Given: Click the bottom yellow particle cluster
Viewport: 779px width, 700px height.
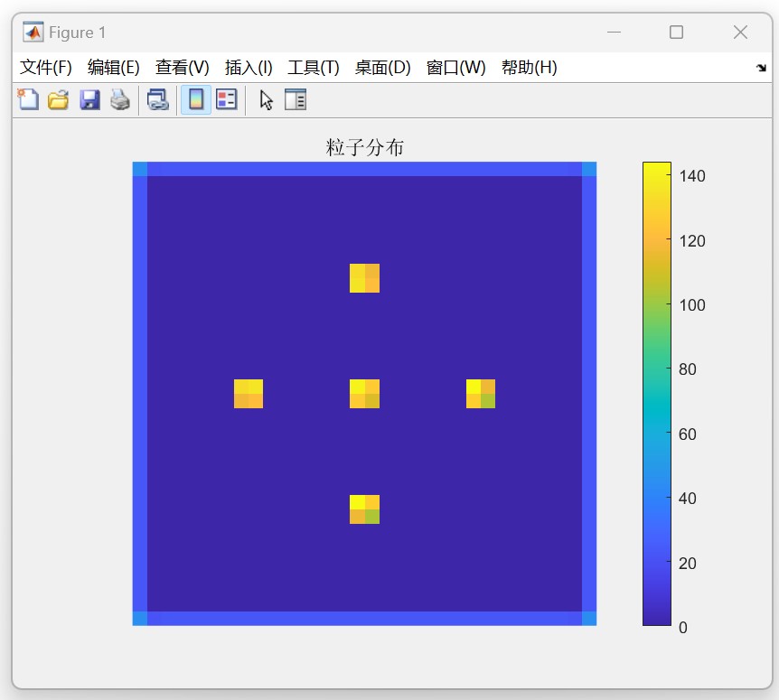Looking at the screenshot, I should pyautogui.click(x=365, y=509).
